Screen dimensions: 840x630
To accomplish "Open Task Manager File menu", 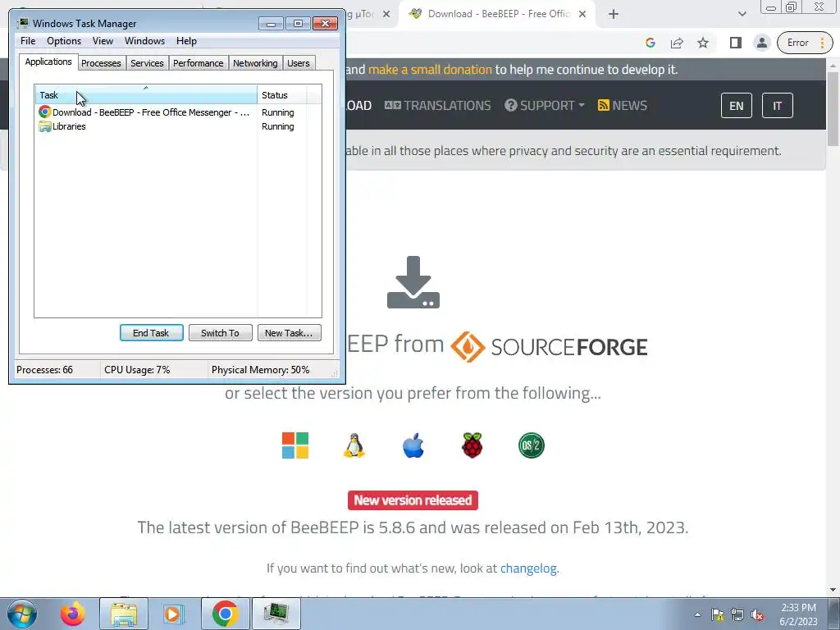I will click(x=28, y=41).
